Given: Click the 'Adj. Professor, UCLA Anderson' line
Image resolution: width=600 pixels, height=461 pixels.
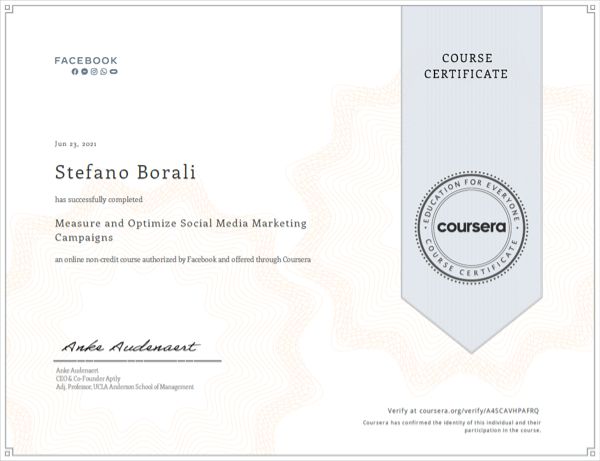Looking at the screenshot, I should [125, 387].
